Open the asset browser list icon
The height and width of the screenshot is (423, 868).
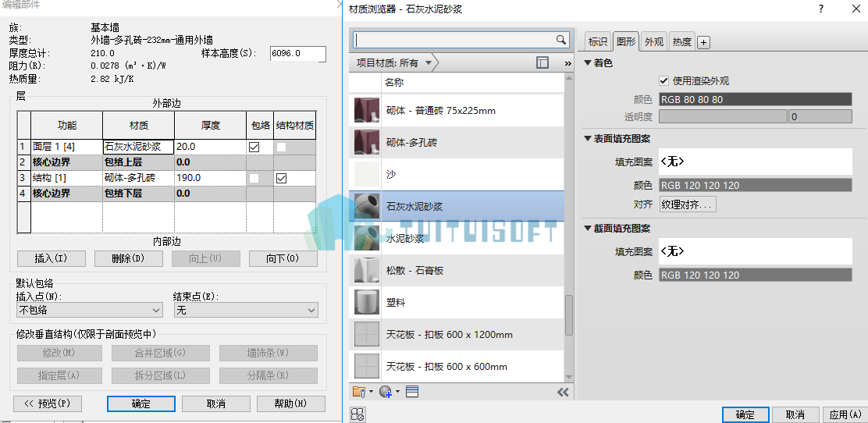pos(411,392)
